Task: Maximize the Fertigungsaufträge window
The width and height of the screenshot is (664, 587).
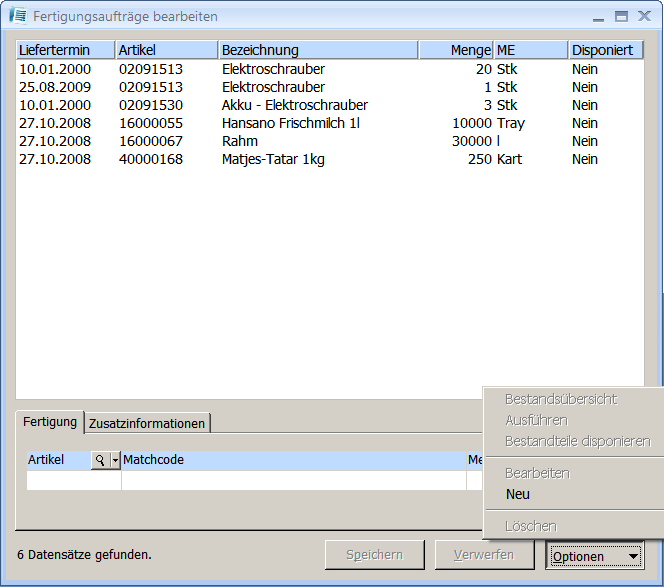Action: [x=621, y=16]
